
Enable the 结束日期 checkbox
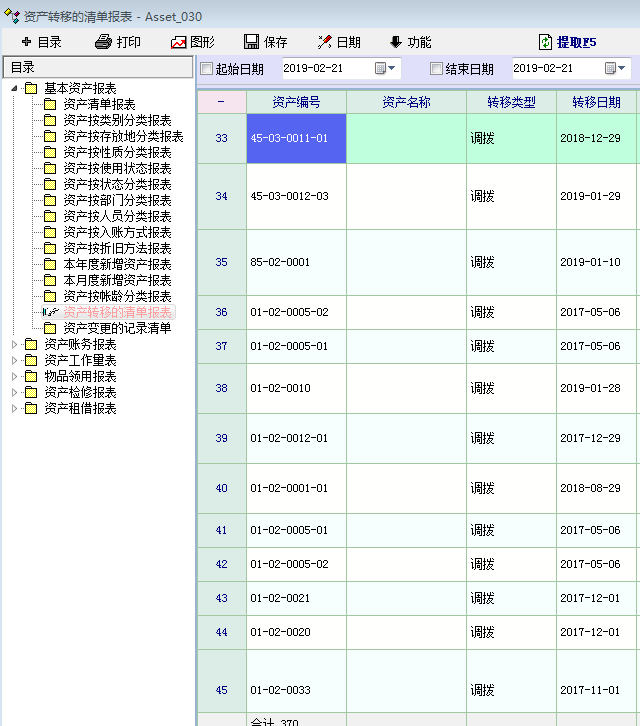(436, 69)
